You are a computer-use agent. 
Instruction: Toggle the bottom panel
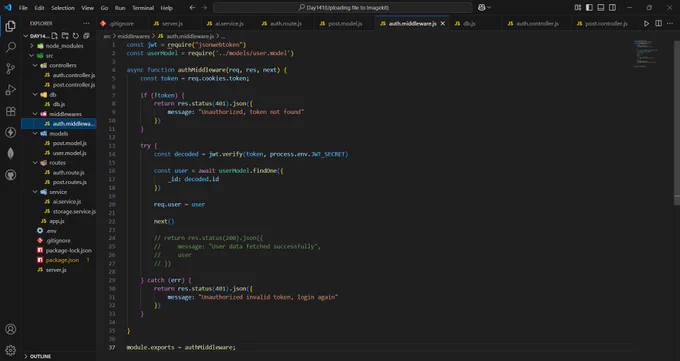[601, 7]
